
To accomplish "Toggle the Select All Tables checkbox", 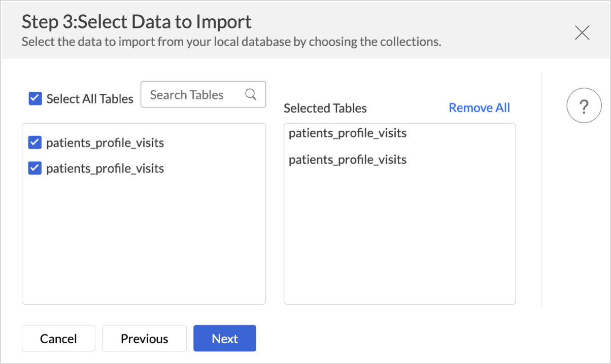I will tap(35, 98).
